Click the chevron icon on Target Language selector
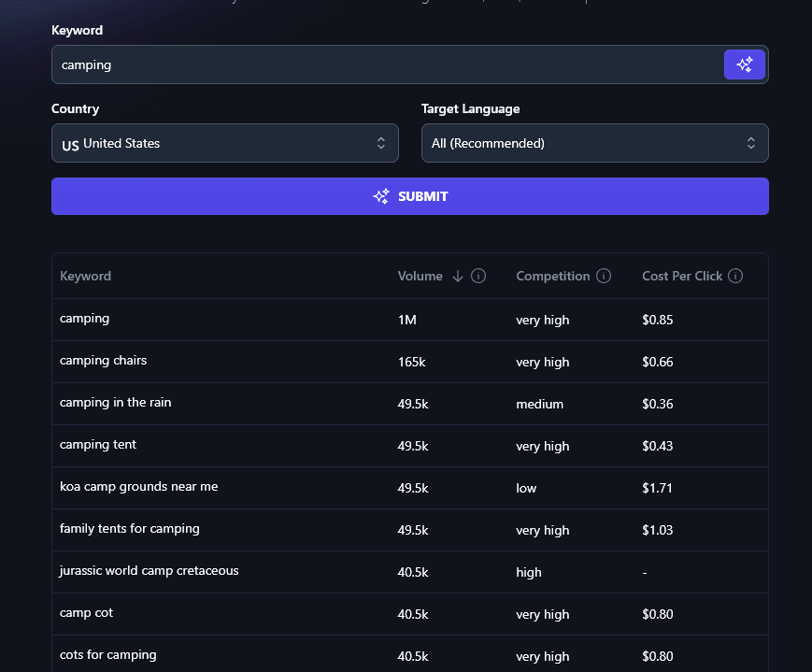The width and height of the screenshot is (812, 672). coord(751,143)
